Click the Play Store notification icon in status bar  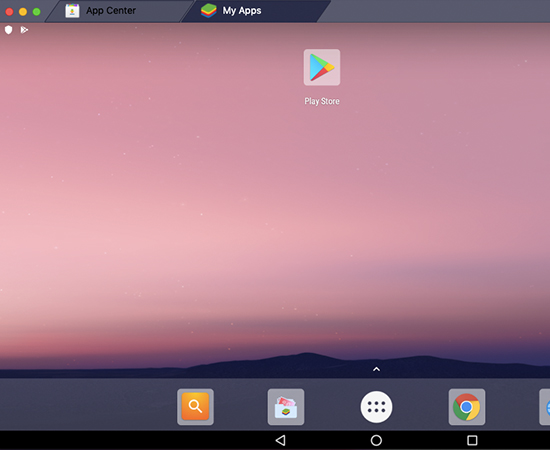pos(24,30)
